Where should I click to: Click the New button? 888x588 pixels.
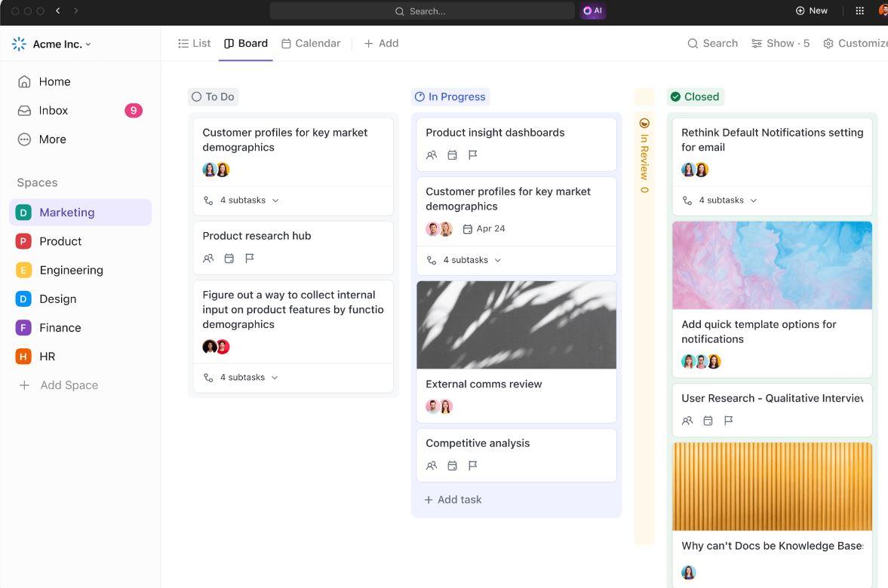click(812, 11)
